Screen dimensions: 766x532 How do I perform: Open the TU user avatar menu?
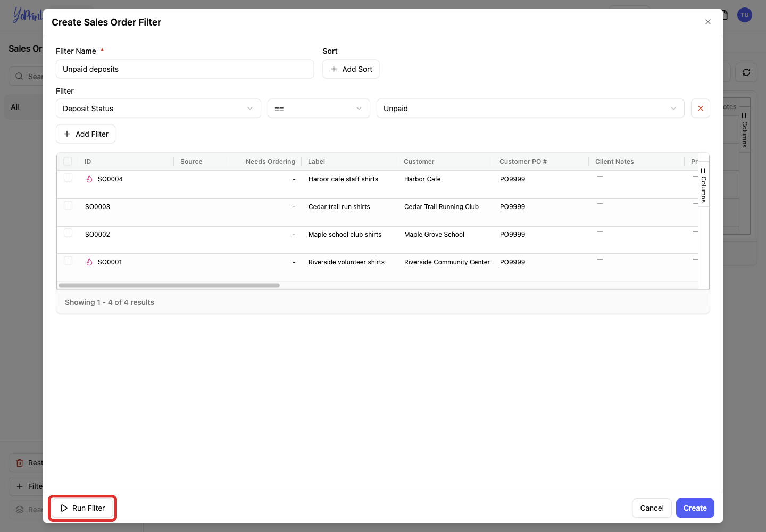[745, 15]
